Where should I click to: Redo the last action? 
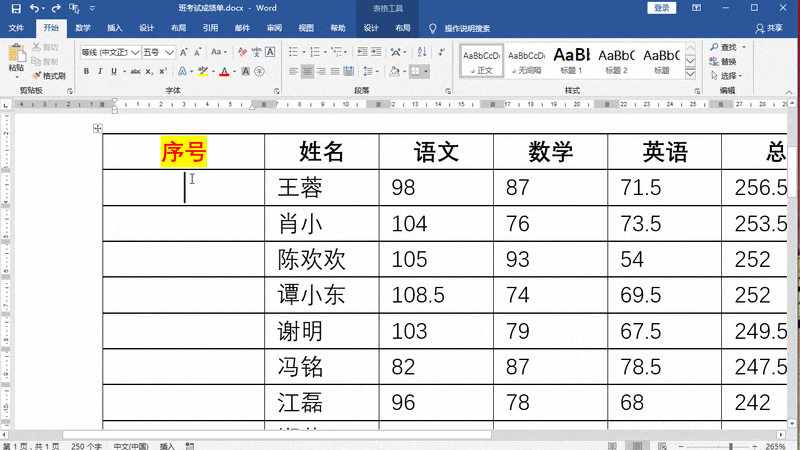click(56, 8)
